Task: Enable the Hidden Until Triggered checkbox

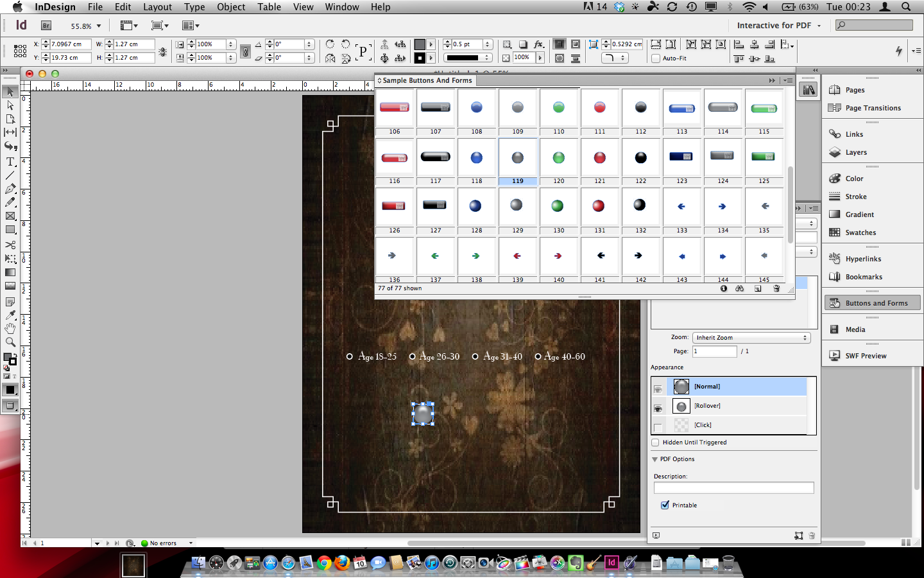Action: pyautogui.click(x=655, y=442)
